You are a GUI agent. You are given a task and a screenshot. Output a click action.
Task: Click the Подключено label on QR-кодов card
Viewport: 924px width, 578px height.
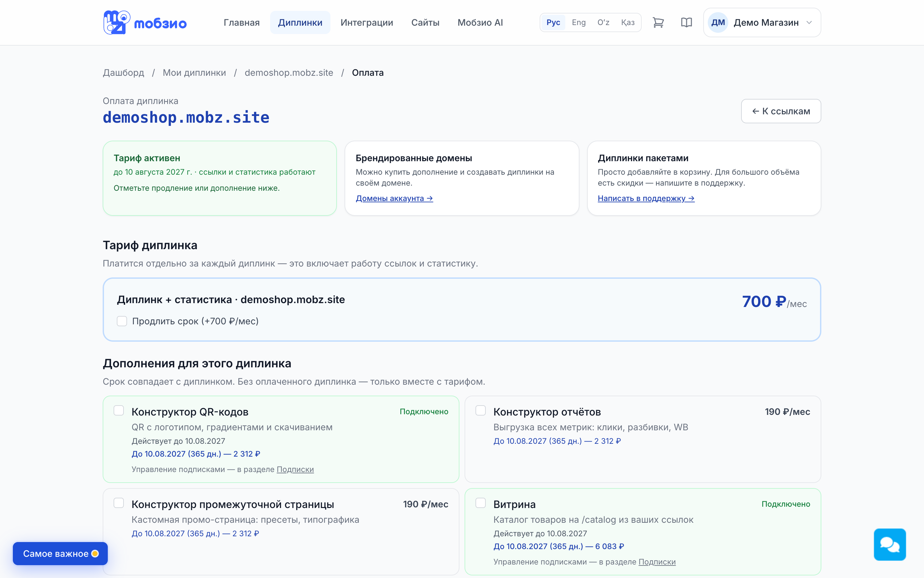click(424, 412)
